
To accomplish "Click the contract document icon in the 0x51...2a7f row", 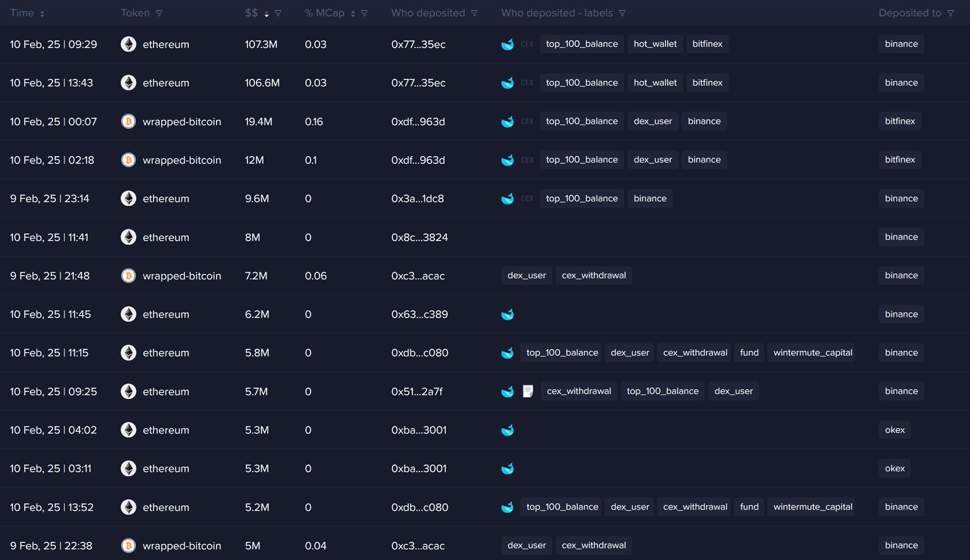I will (x=528, y=391).
